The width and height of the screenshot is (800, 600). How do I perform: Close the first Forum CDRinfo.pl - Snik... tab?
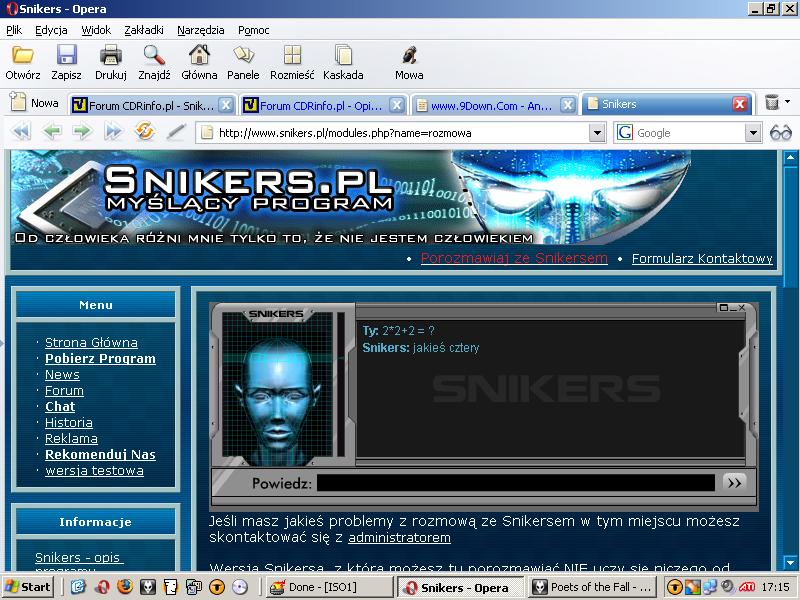coord(226,105)
